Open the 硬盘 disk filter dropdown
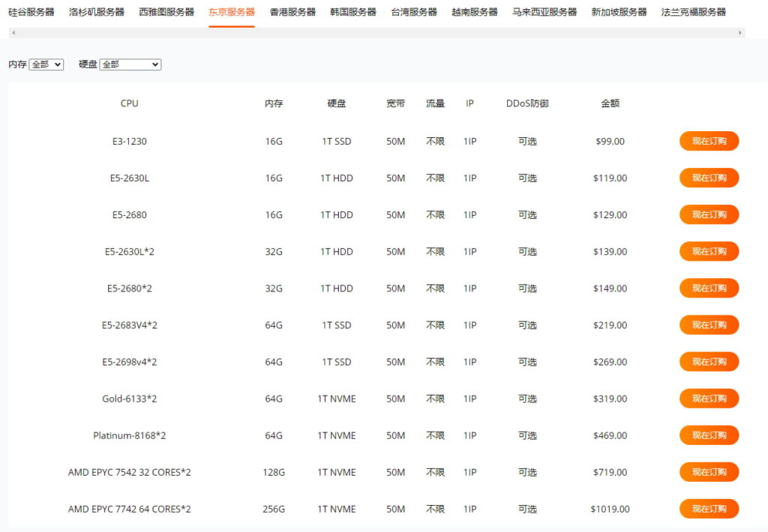This screenshot has width=768, height=532. 130,65
